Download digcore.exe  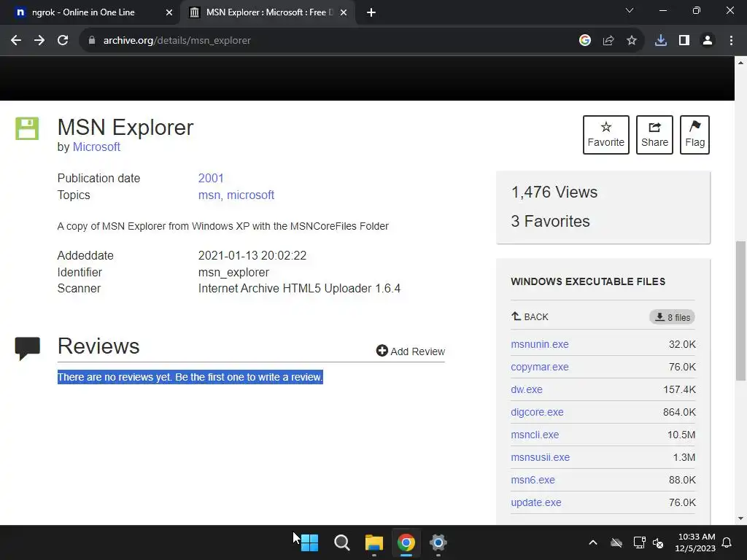click(x=537, y=413)
